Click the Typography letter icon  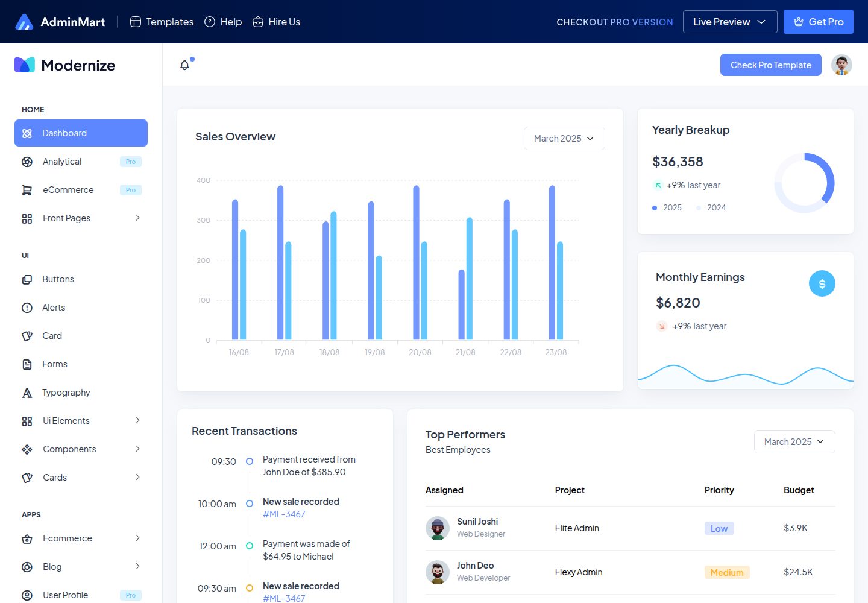[27, 393]
